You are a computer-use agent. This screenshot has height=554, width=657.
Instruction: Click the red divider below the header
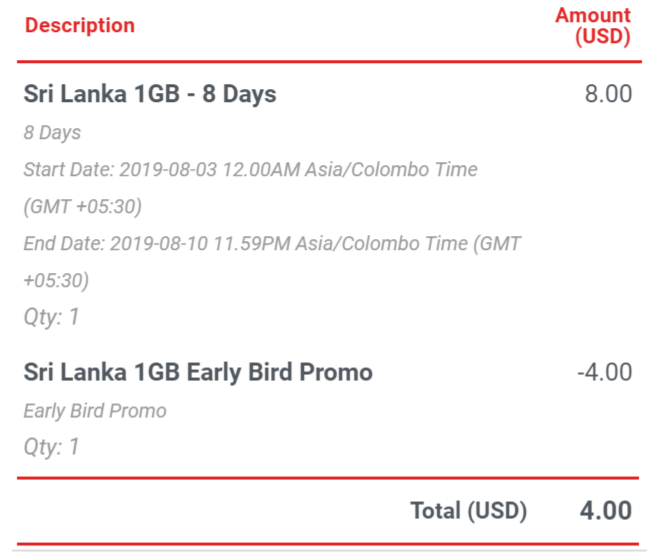pyautogui.click(x=329, y=62)
